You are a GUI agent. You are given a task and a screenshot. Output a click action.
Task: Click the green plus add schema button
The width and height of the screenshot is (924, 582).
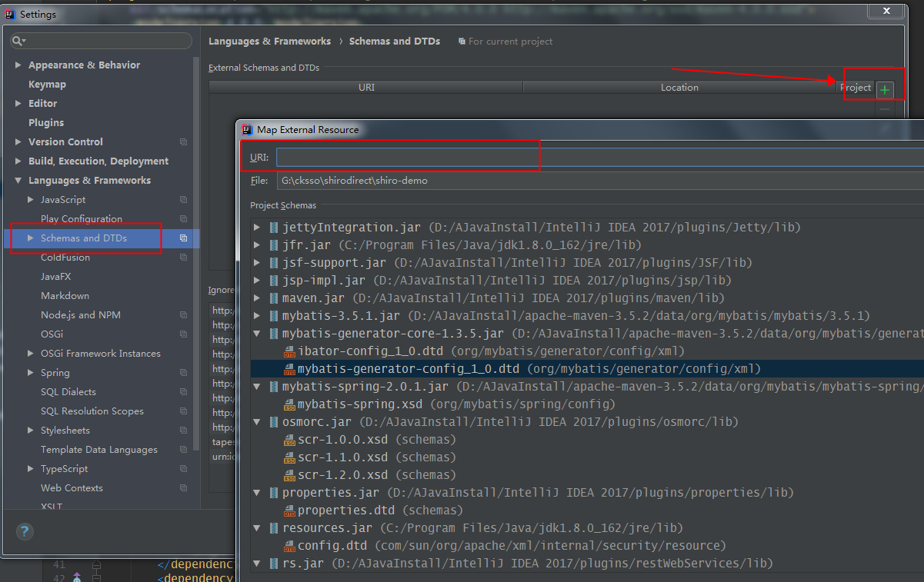click(x=885, y=91)
